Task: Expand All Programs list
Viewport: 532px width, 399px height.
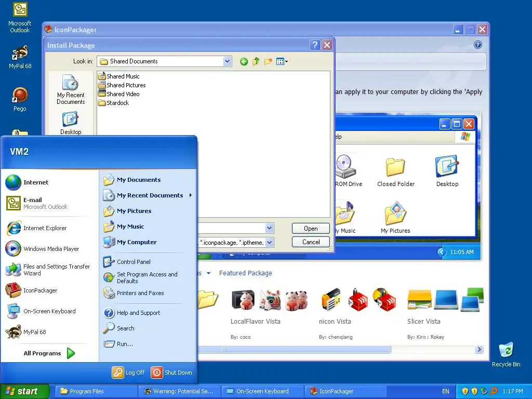Action: coord(49,353)
